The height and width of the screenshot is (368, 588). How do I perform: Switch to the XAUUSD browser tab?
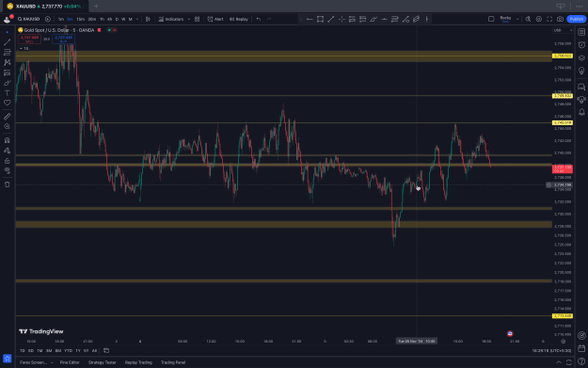pos(44,6)
